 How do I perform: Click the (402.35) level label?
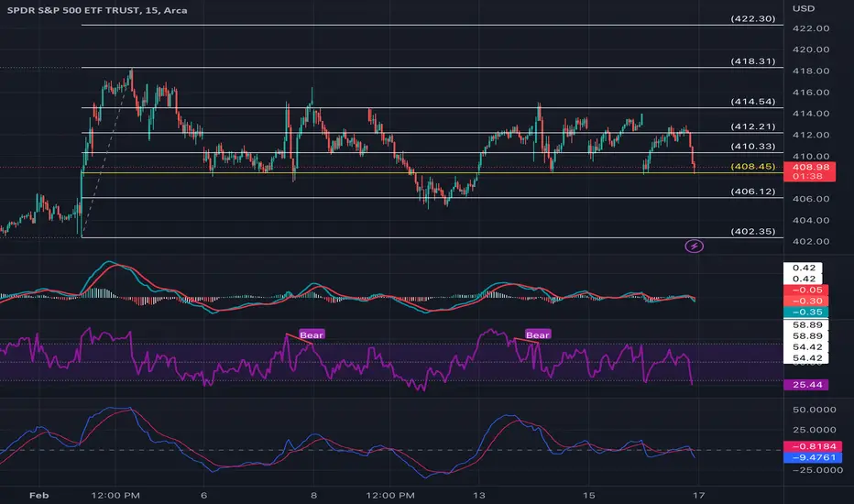(752, 231)
